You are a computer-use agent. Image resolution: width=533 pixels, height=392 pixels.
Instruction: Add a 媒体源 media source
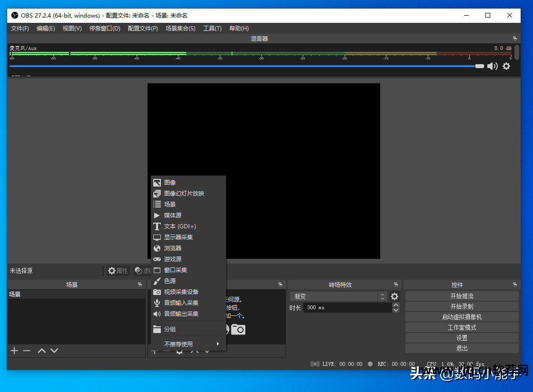188,216
